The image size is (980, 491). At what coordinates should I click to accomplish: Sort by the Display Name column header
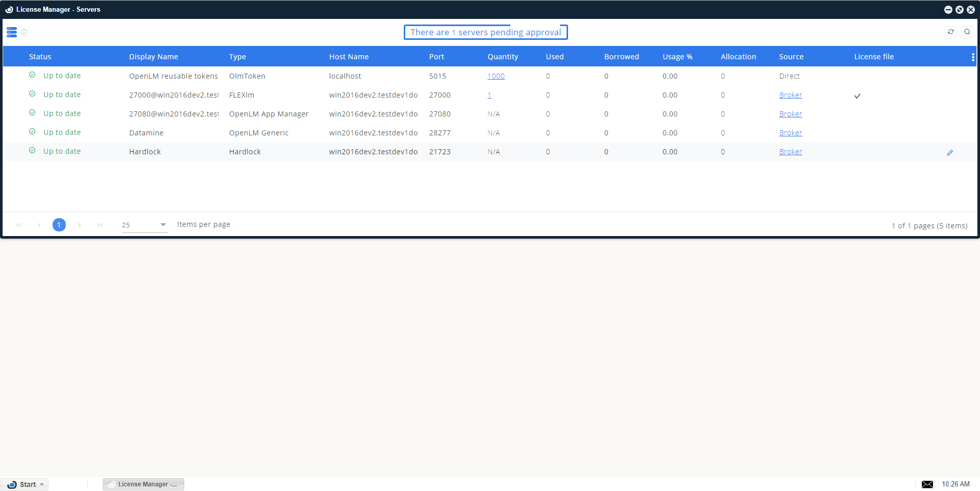coord(154,57)
